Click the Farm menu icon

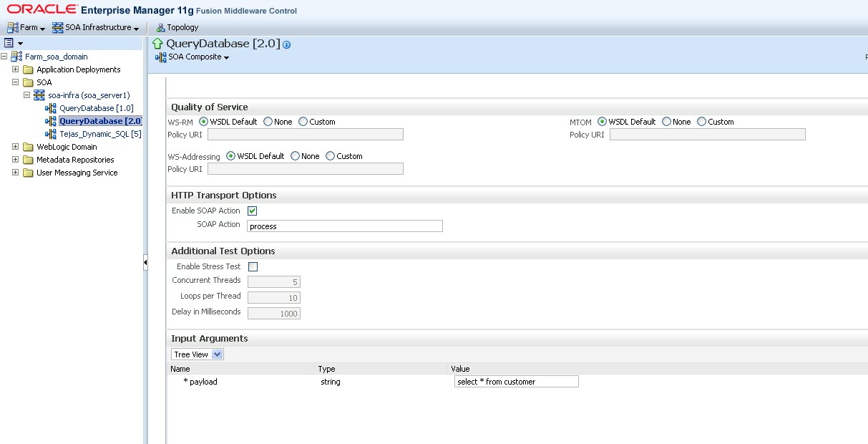coord(12,27)
